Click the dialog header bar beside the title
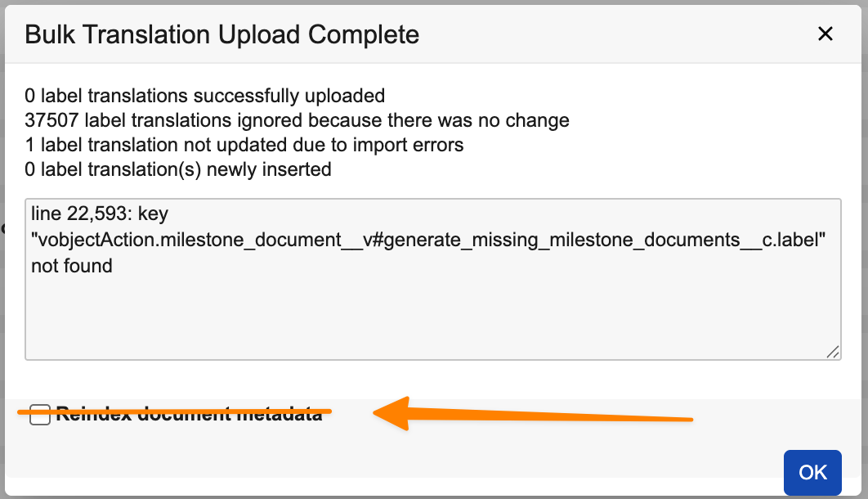 (x=613, y=34)
